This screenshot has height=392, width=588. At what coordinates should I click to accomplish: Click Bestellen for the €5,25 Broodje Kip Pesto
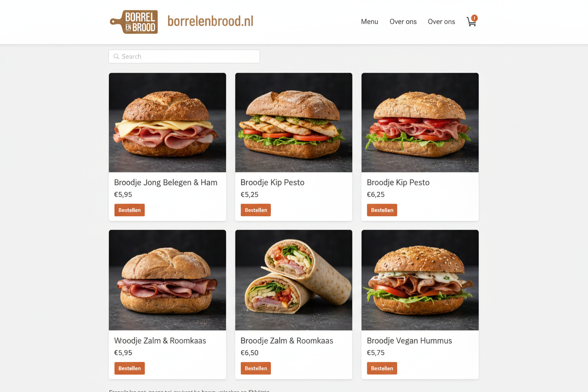pos(256,210)
